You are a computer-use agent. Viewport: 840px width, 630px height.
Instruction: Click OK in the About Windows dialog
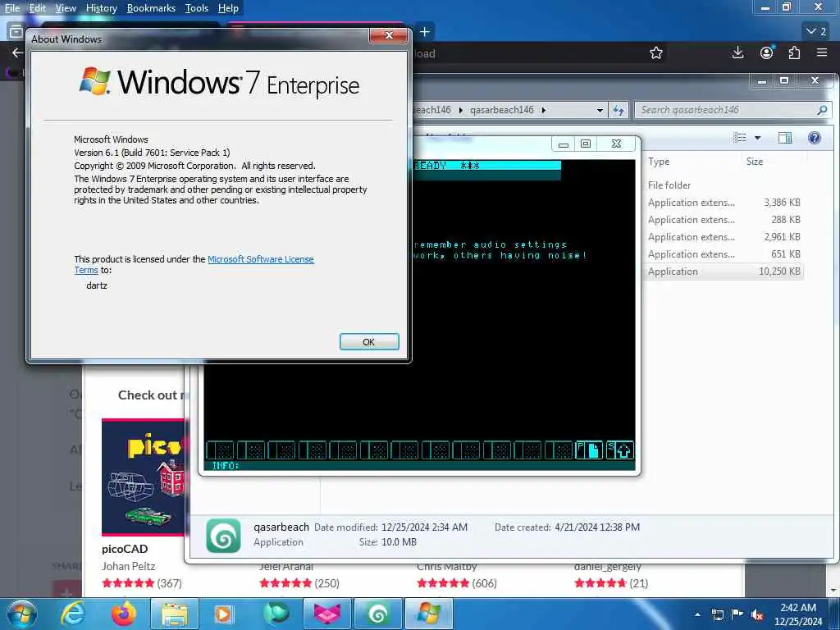[x=369, y=342]
